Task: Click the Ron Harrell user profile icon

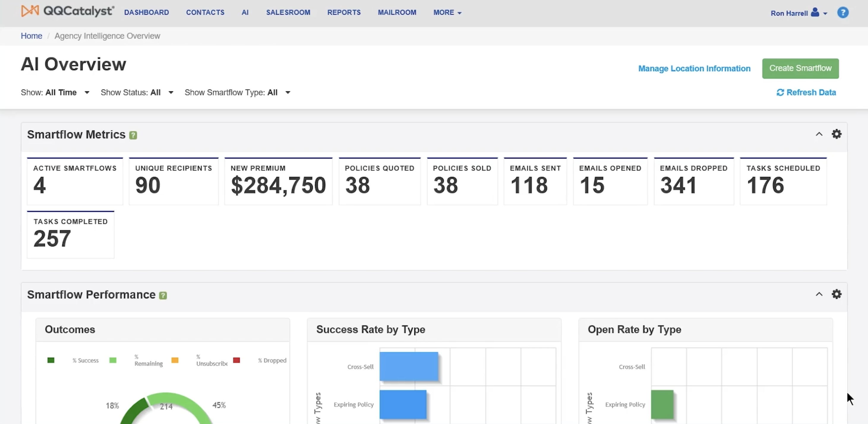Action: pyautogui.click(x=815, y=12)
